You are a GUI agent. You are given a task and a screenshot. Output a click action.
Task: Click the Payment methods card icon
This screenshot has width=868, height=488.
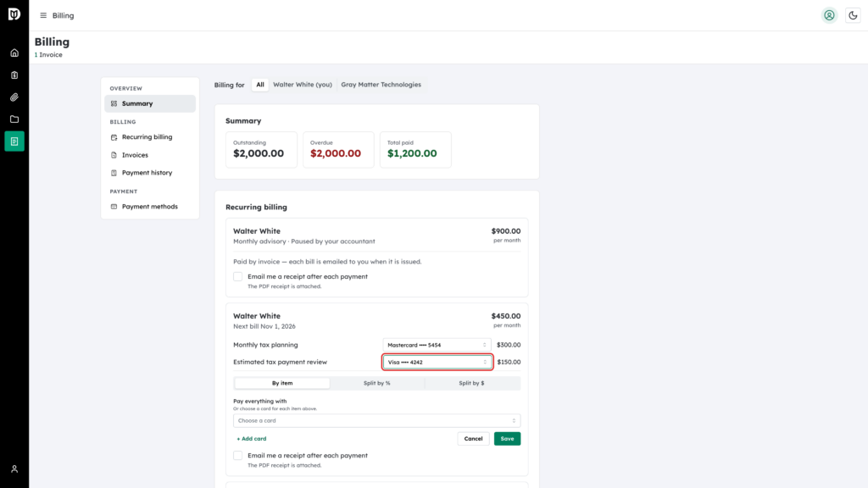(114, 207)
